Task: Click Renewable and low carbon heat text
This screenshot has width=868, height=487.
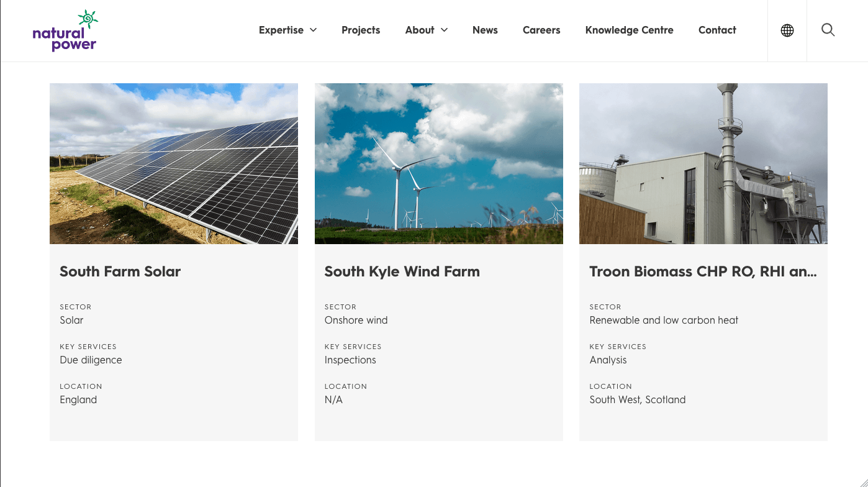Action: 664,320
